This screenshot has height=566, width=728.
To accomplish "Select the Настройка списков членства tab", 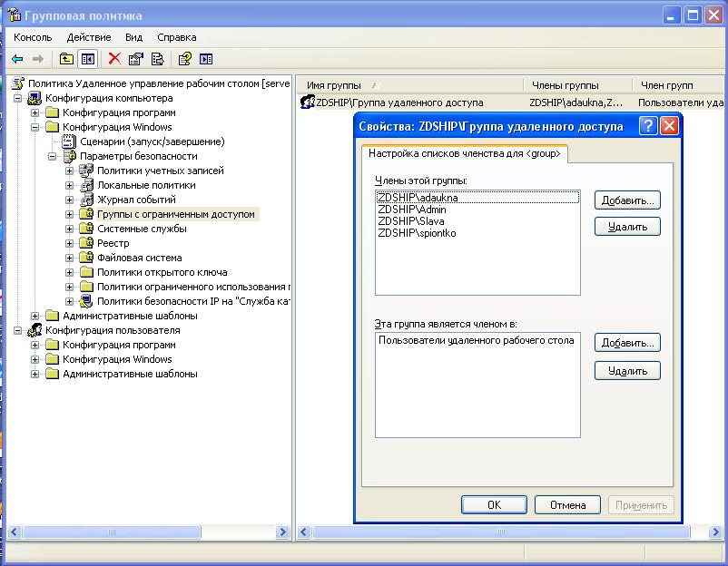I will tap(464, 153).
